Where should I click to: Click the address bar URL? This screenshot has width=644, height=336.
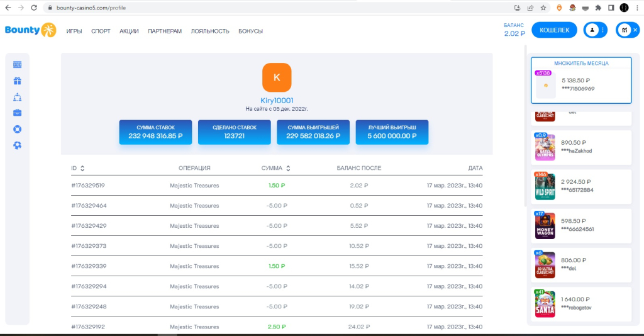tap(91, 8)
